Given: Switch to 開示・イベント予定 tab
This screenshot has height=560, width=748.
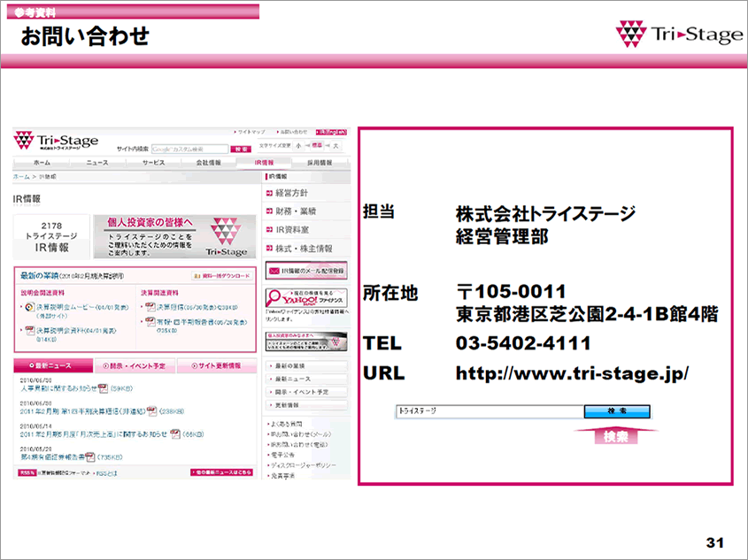Looking at the screenshot, I should (x=135, y=366).
